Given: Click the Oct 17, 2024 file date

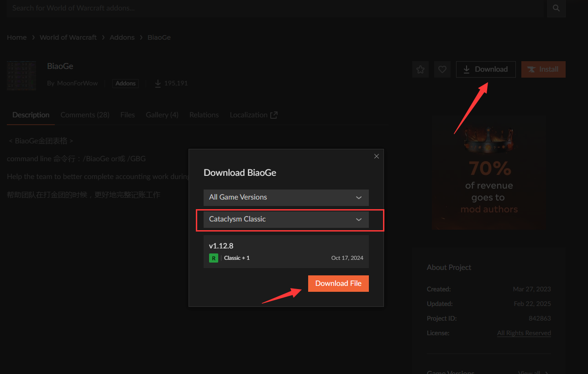Looking at the screenshot, I should [x=347, y=258].
